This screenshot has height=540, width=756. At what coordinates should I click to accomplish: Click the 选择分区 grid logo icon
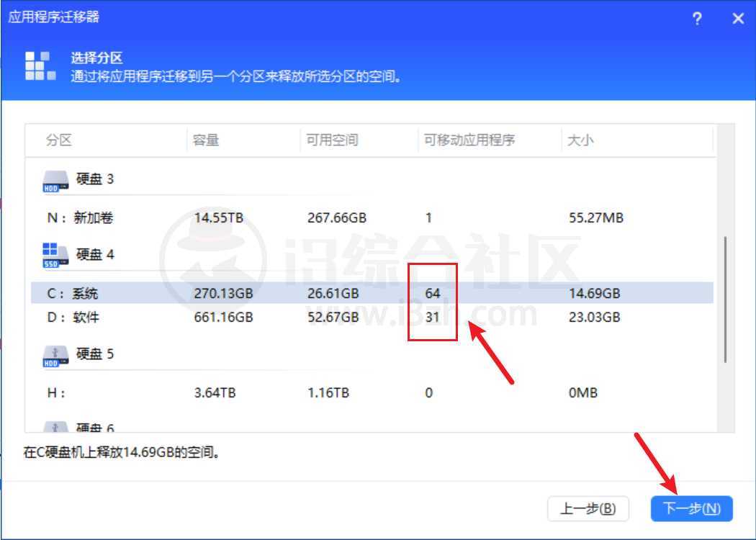click(40, 66)
